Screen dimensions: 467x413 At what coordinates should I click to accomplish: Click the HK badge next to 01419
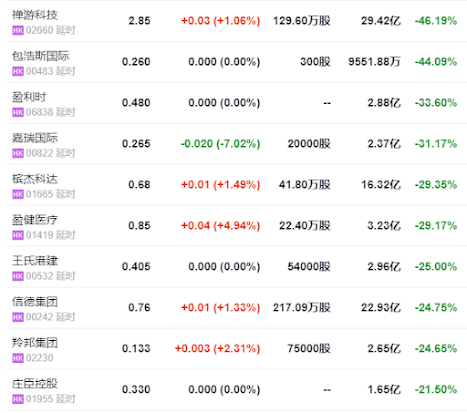18,235
